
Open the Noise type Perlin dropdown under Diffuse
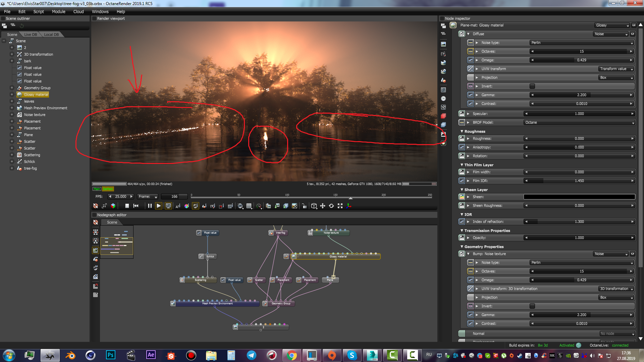coord(582,43)
